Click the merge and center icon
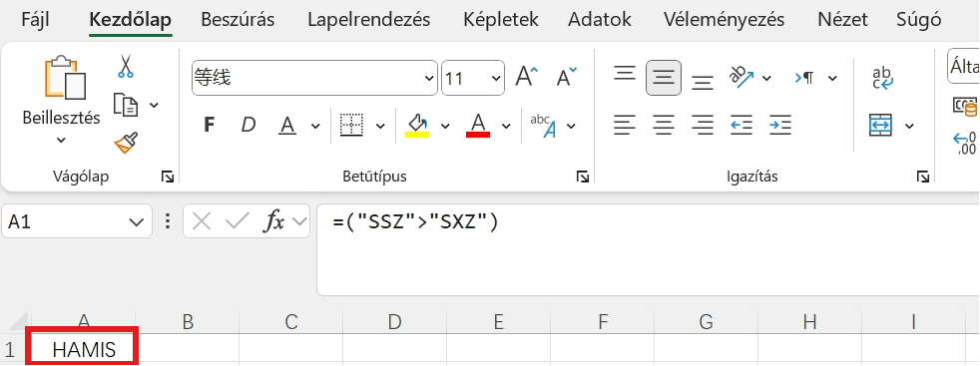980x366 pixels. (880, 126)
